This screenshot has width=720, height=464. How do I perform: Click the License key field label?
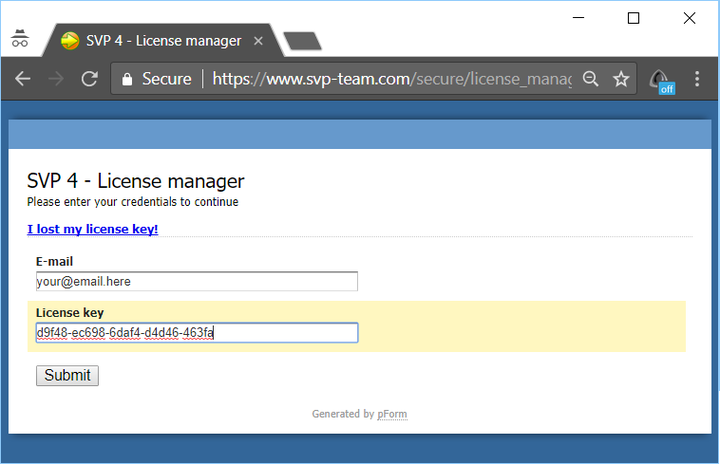pyautogui.click(x=70, y=313)
